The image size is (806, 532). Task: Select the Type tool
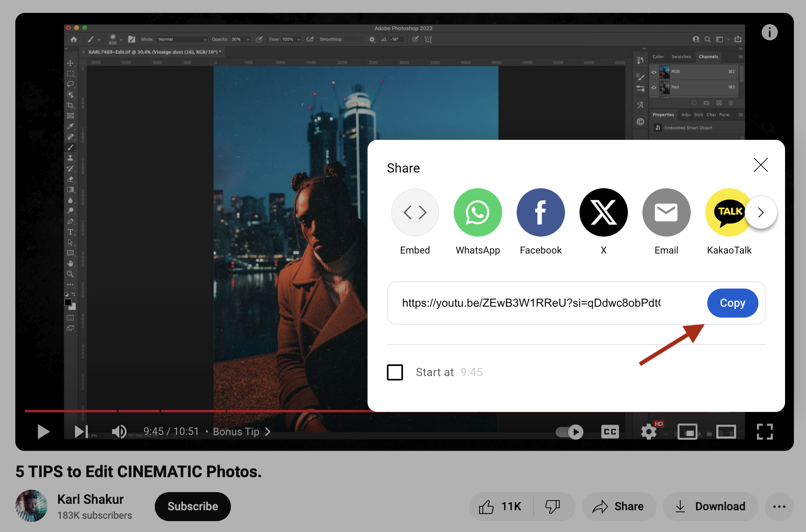pos(71,232)
